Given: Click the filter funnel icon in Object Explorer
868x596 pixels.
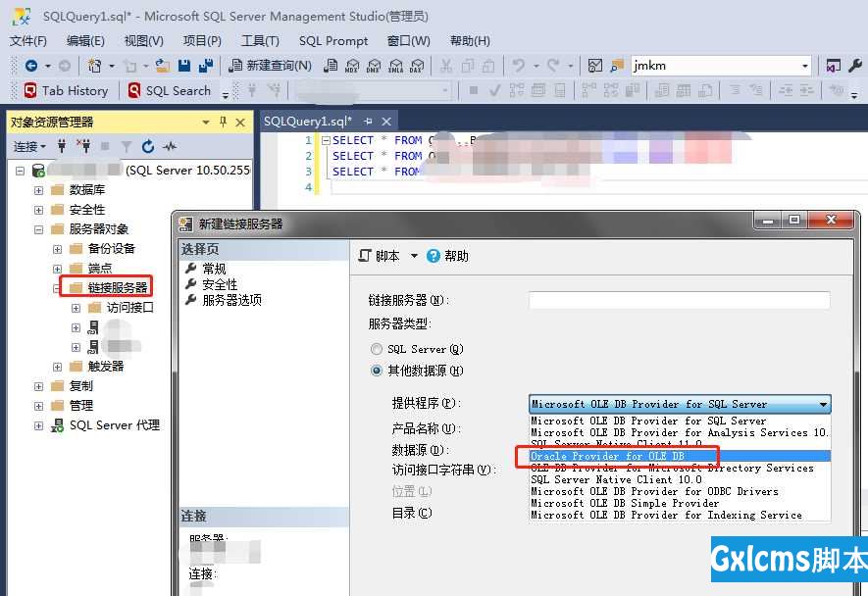Looking at the screenshot, I should (x=127, y=146).
